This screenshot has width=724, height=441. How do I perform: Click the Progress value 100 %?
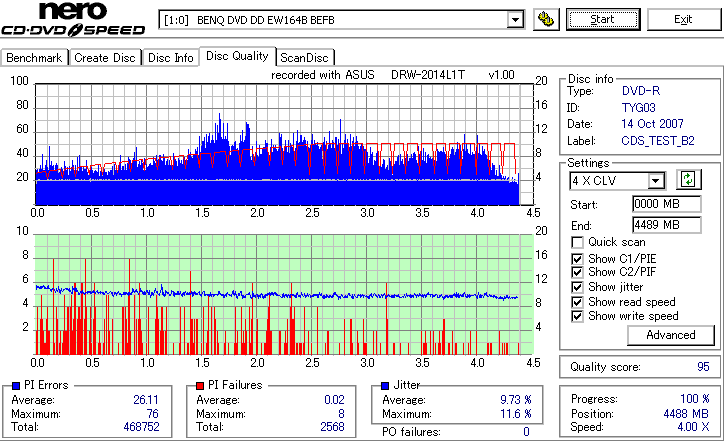coord(694,399)
